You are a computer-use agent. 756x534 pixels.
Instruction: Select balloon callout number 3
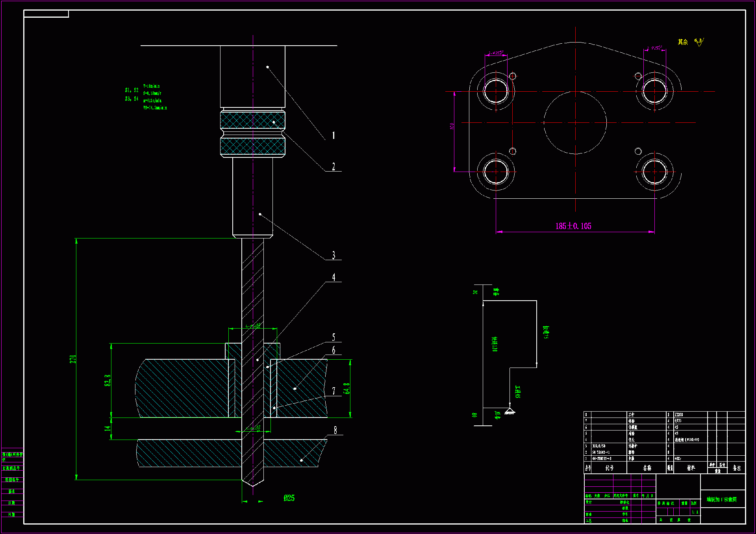point(334,255)
